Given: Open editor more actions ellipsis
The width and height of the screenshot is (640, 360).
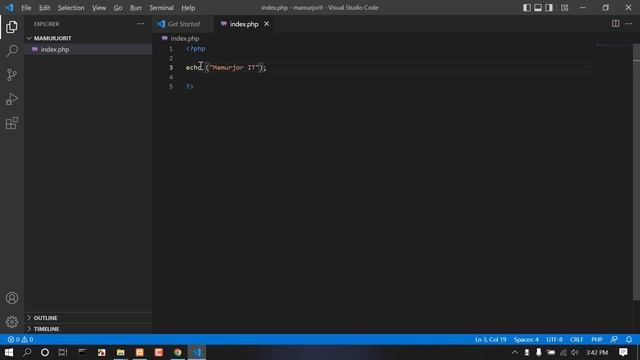Looking at the screenshot, I should point(629,24).
